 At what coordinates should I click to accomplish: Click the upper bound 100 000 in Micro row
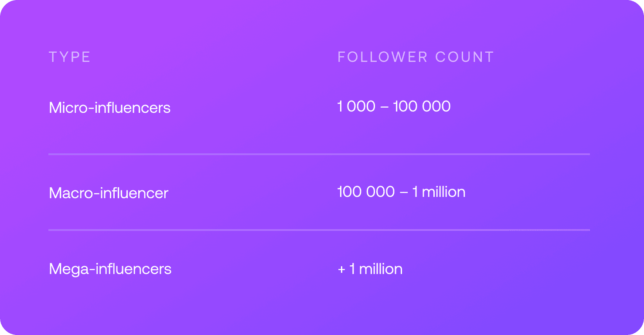click(x=422, y=106)
